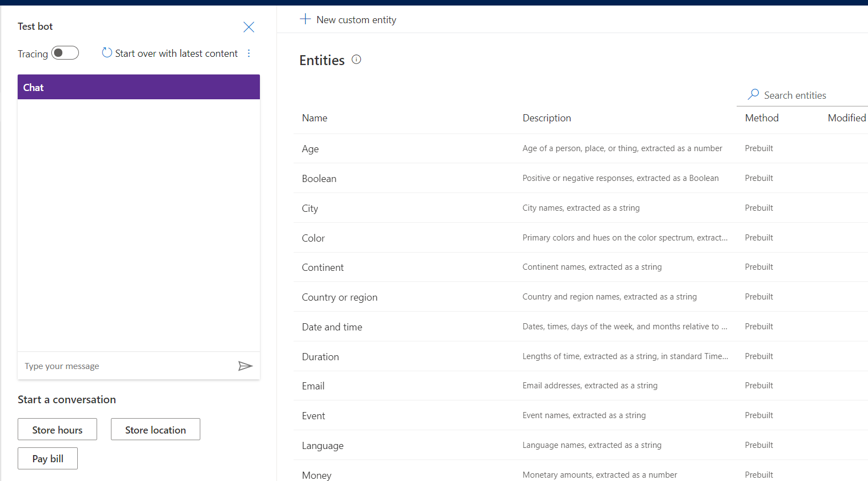Click the restart refresh icon
Screen dimensions: 868x481
[x=107, y=53]
